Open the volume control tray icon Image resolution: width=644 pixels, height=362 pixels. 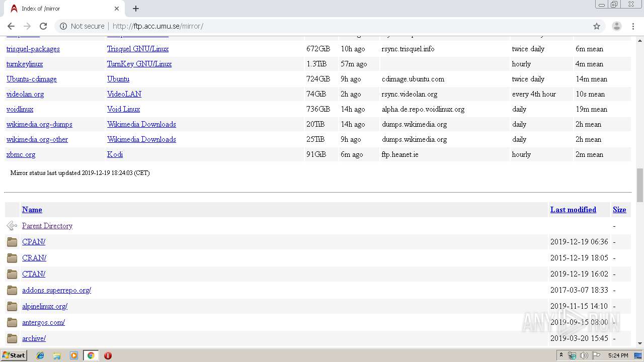584,355
